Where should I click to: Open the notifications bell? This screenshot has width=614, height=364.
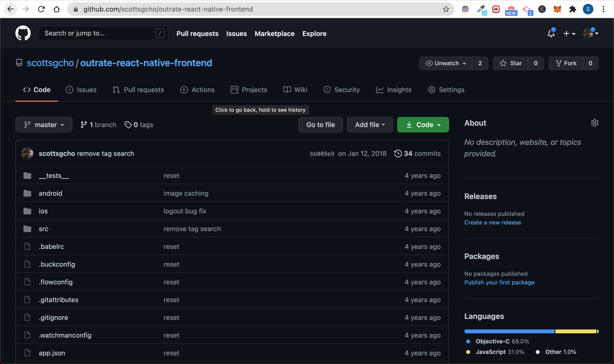coord(551,33)
